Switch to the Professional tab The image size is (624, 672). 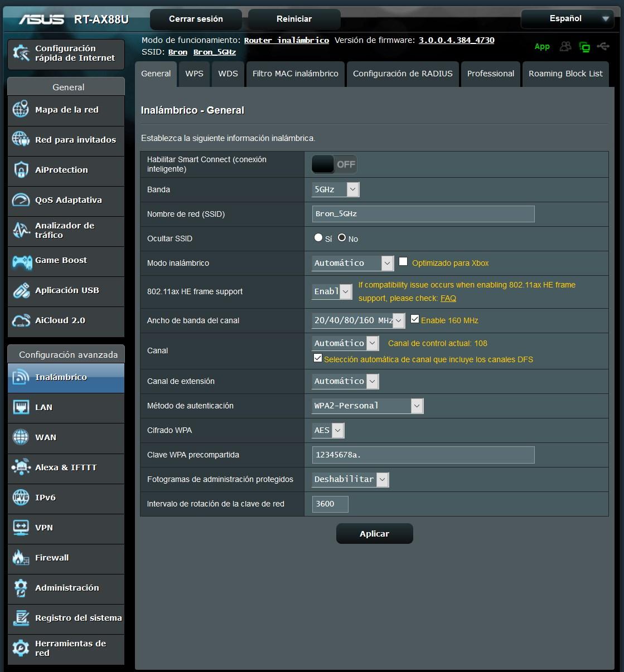[x=490, y=74]
